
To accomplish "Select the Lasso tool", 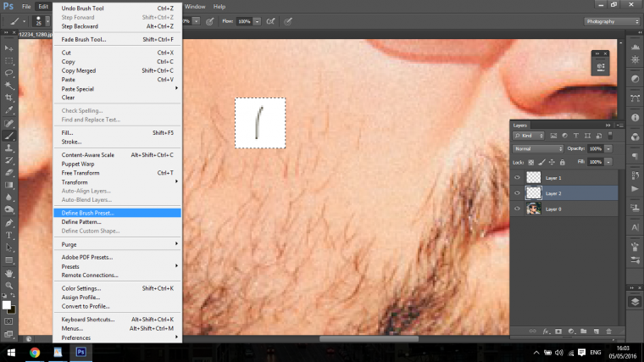I will point(8,73).
